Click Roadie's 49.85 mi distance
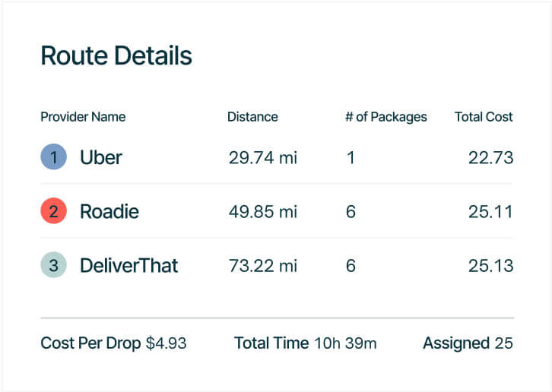 (262, 211)
